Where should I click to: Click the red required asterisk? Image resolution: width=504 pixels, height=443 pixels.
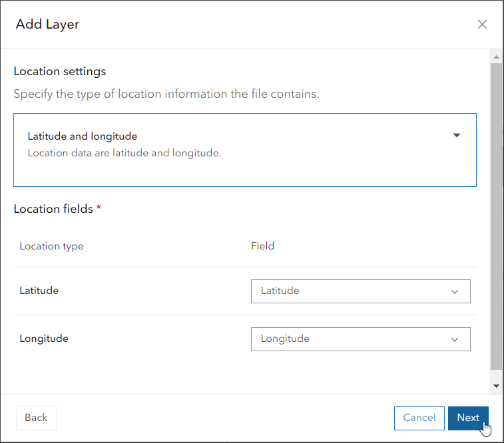click(99, 209)
